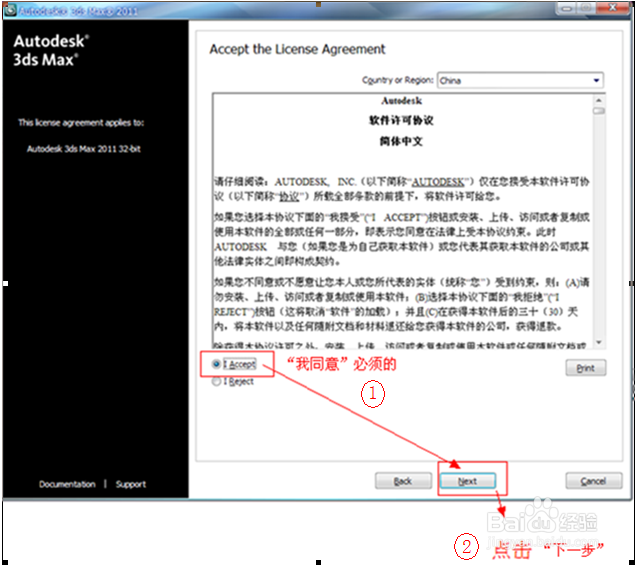Select the I Accept radio button

coord(216,364)
